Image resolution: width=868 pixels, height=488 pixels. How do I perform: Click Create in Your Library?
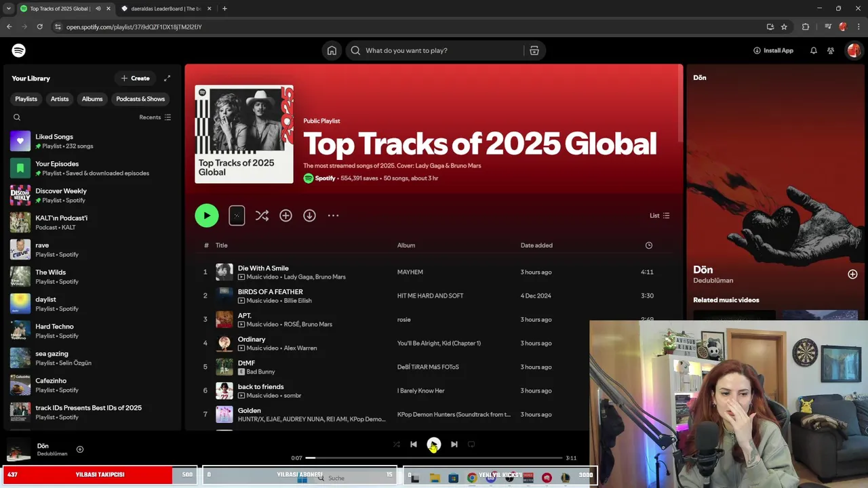[135, 78]
